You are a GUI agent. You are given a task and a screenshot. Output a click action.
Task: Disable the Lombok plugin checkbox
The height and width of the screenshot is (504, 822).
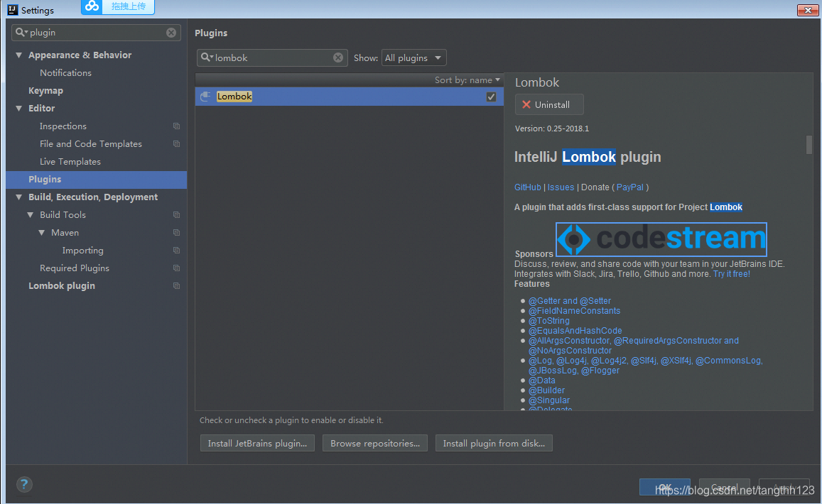(491, 97)
